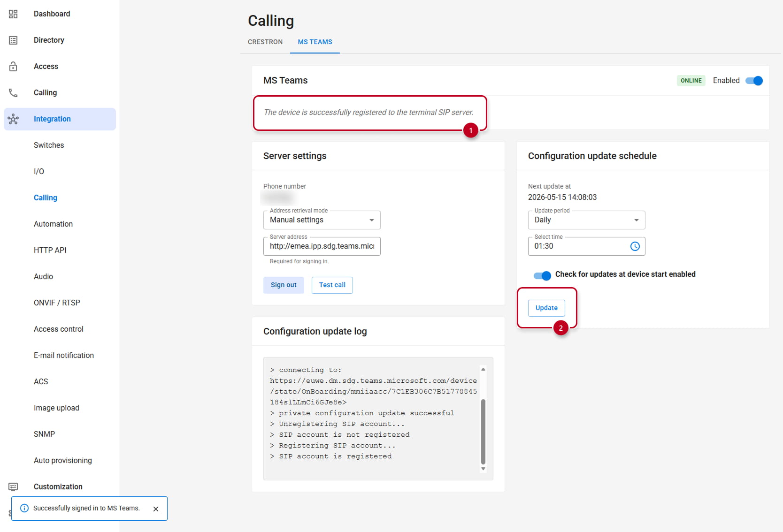This screenshot has height=532, width=783.
Task: Open the time picker clock icon
Action: click(x=635, y=246)
